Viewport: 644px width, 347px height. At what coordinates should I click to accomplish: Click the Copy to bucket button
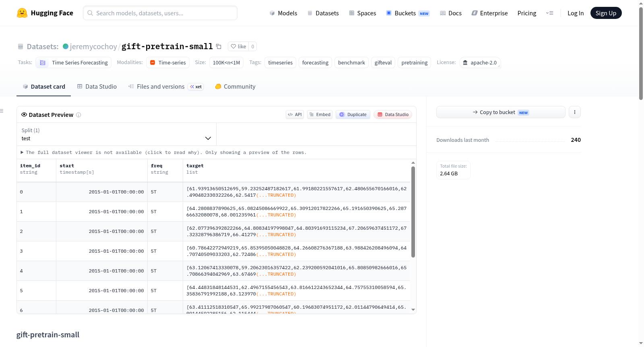click(501, 112)
